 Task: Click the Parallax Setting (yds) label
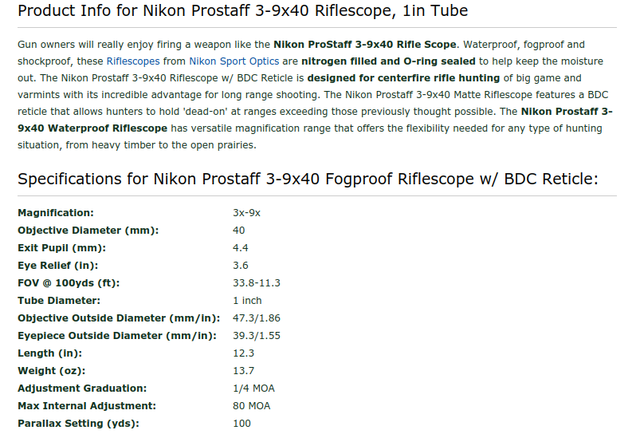[78, 423]
